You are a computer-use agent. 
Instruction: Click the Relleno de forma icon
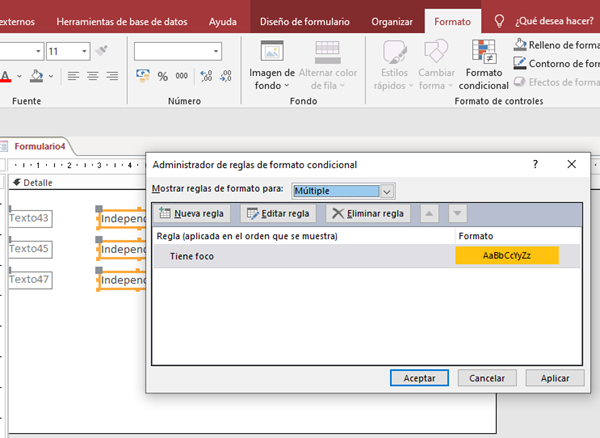click(520, 44)
